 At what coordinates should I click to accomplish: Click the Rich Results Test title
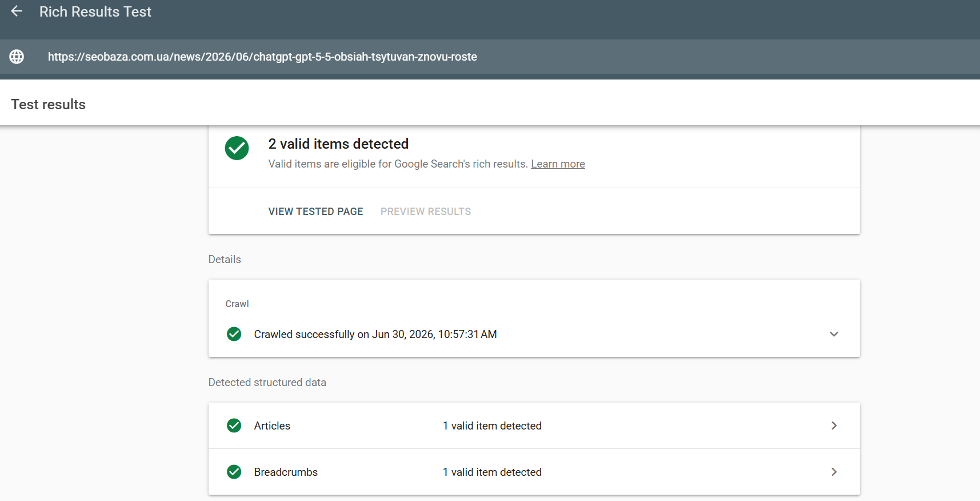point(95,11)
